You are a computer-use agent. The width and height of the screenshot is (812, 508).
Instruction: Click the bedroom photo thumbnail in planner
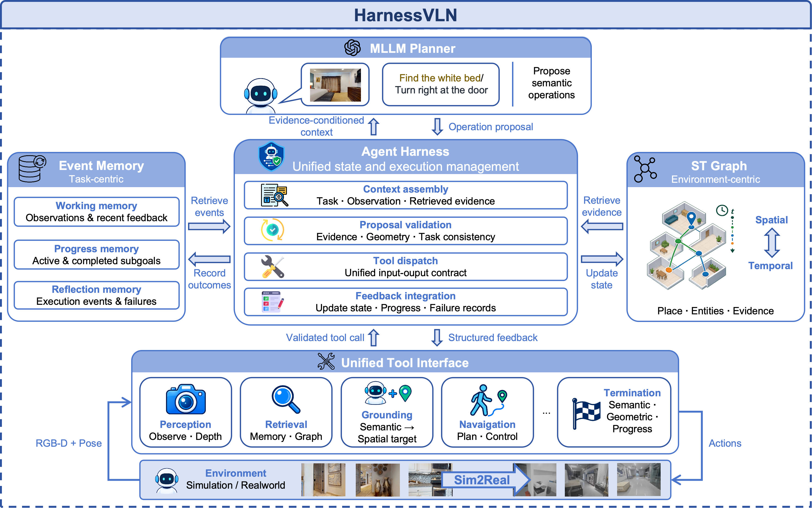click(x=335, y=85)
